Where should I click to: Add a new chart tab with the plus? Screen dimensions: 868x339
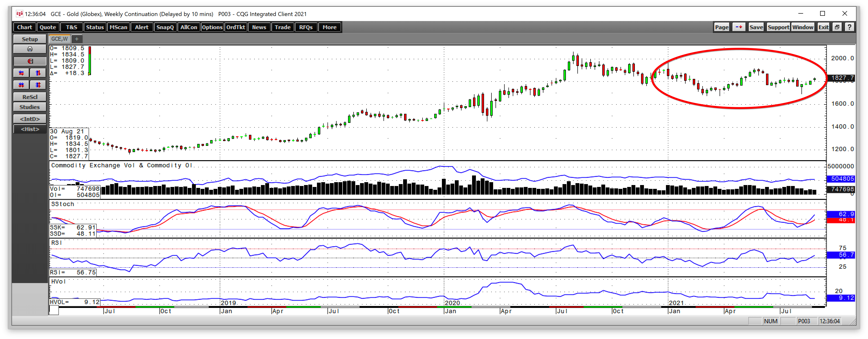(x=77, y=39)
